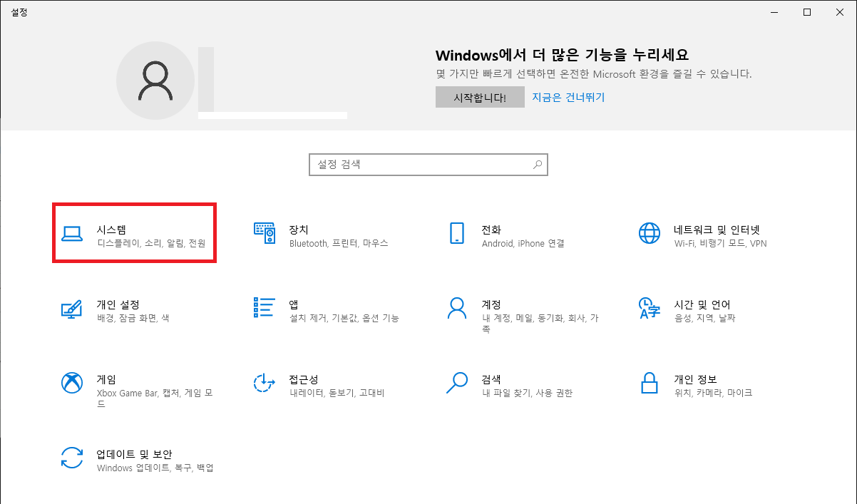Click the 배경, 잠금 화면, 색 description
The width and height of the screenshot is (857, 504).
[133, 318]
